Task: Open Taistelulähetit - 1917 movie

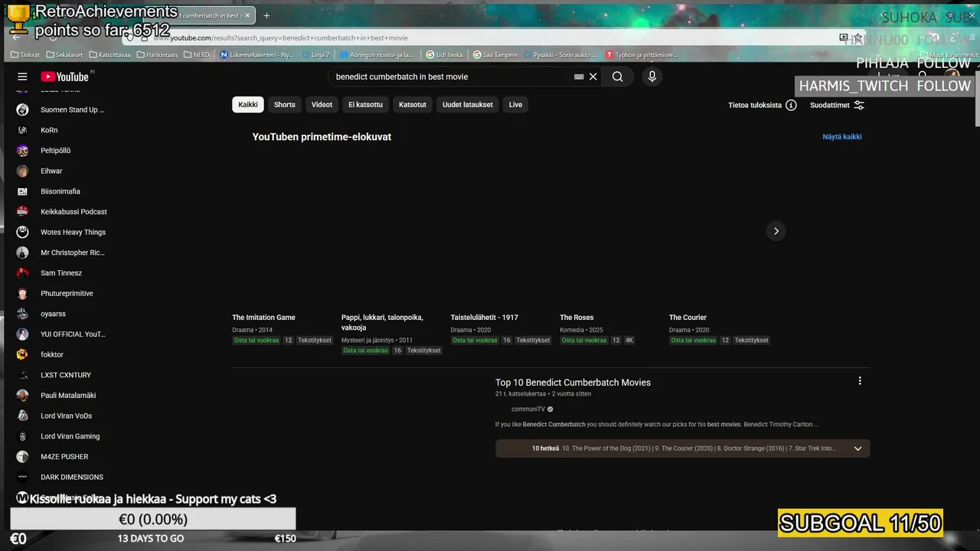Action: click(484, 318)
